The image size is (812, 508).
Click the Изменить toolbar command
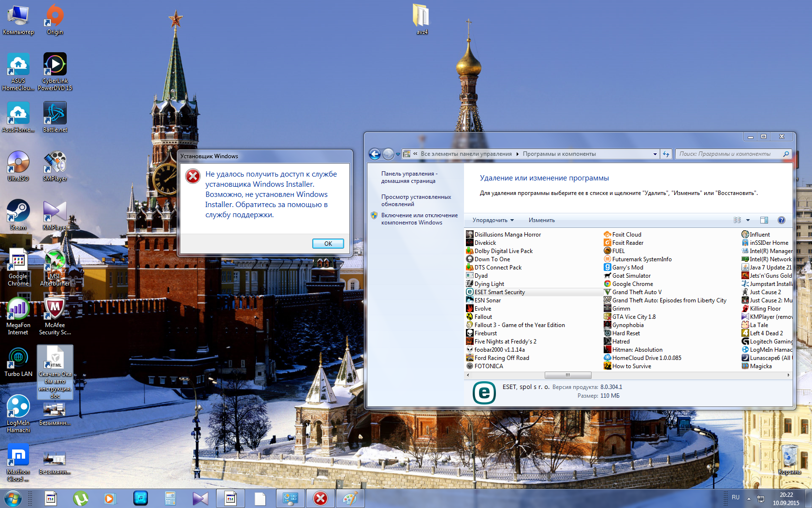[x=541, y=220]
